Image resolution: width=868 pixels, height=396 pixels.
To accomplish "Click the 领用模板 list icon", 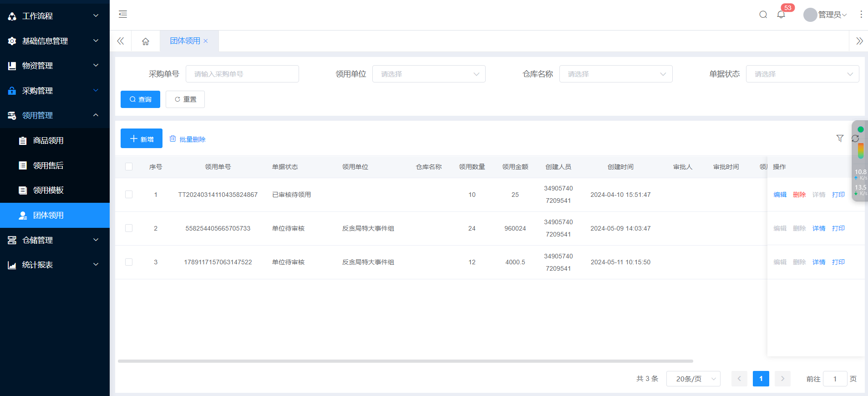I will [23, 190].
